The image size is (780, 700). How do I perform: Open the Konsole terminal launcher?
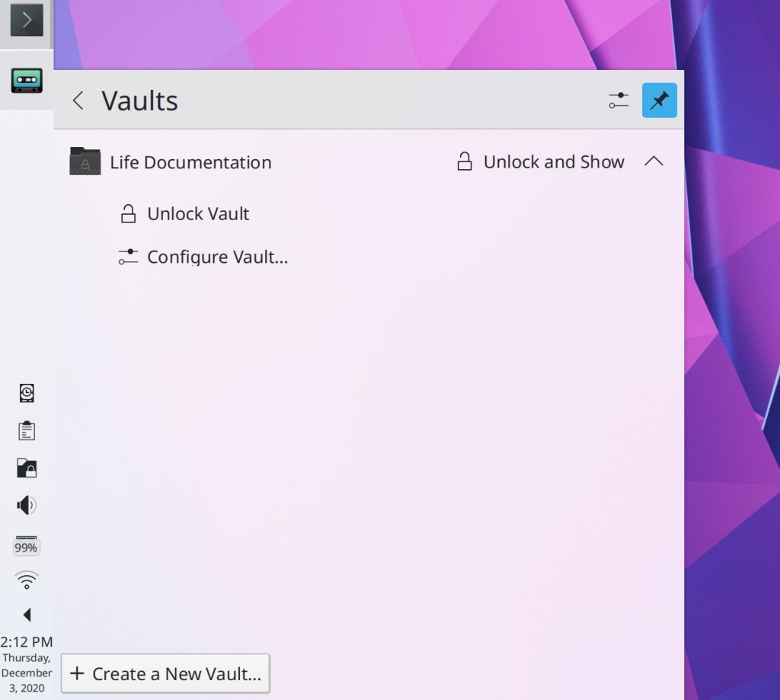pyautogui.click(x=27, y=21)
